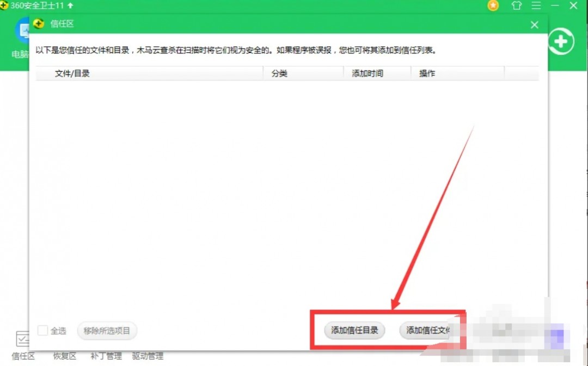The height and width of the screenshot is (366, 588).
Task: Click the 添加信任文件 button
Action: 430,330
